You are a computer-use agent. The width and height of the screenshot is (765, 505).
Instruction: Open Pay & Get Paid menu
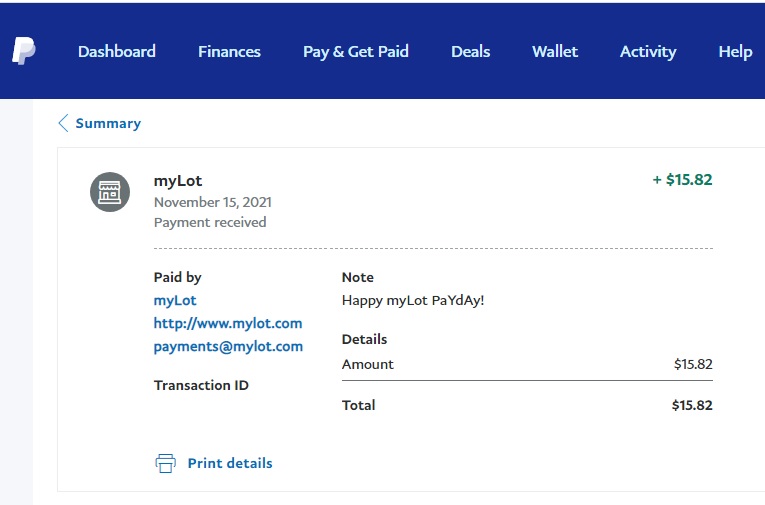coord(356,52)
